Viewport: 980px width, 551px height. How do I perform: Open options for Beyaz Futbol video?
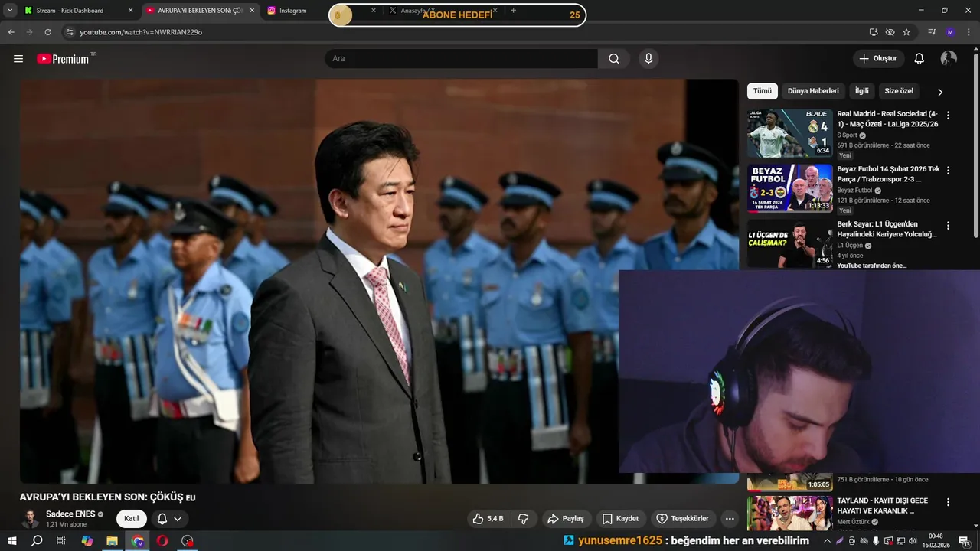tap(948, 171)
